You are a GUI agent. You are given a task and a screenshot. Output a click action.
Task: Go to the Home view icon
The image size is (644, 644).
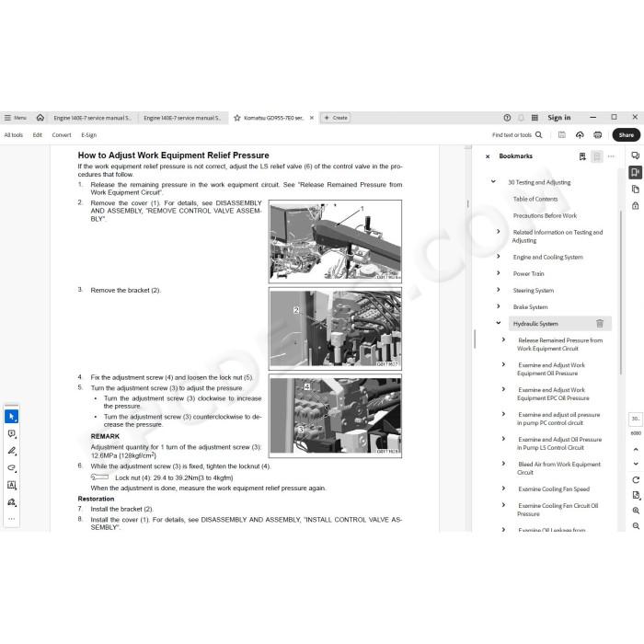(x=40, y=118)
